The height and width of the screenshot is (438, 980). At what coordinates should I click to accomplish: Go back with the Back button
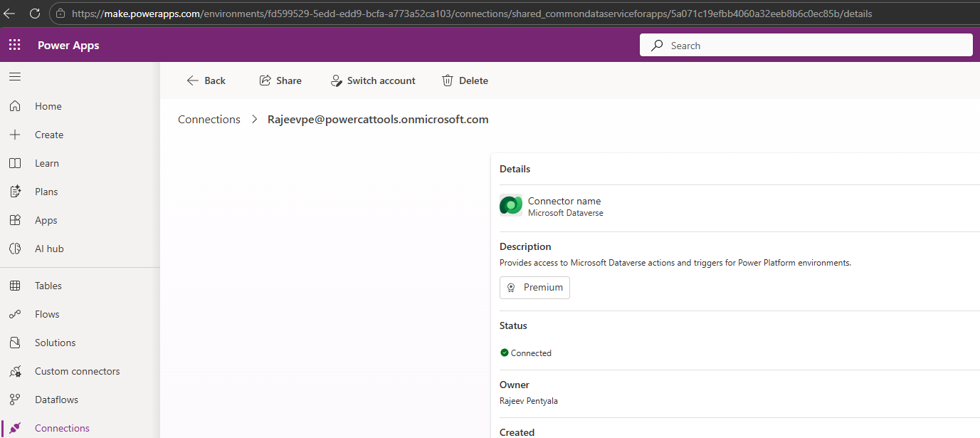pyautogui.click(x=206, y=80)
